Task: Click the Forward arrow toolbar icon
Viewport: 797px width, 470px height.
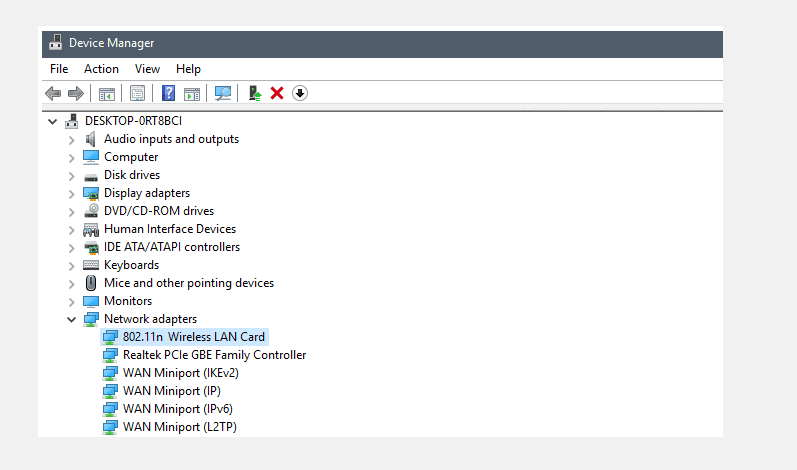Action: (76, 93)
